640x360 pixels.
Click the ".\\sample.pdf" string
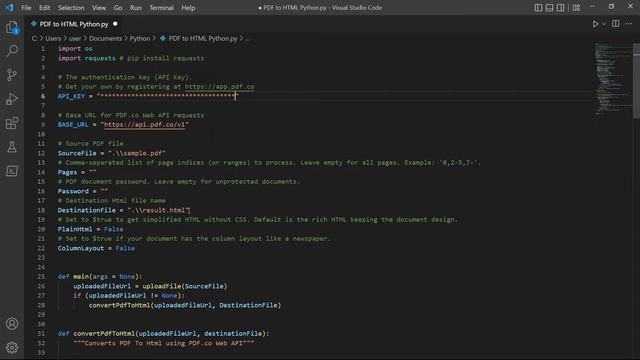(x=137, y=153)
